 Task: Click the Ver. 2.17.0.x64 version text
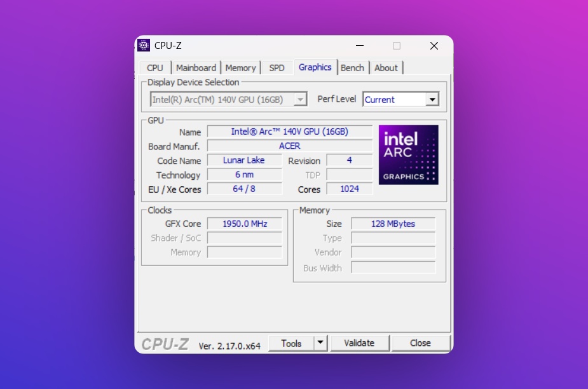tap(229, 346)
